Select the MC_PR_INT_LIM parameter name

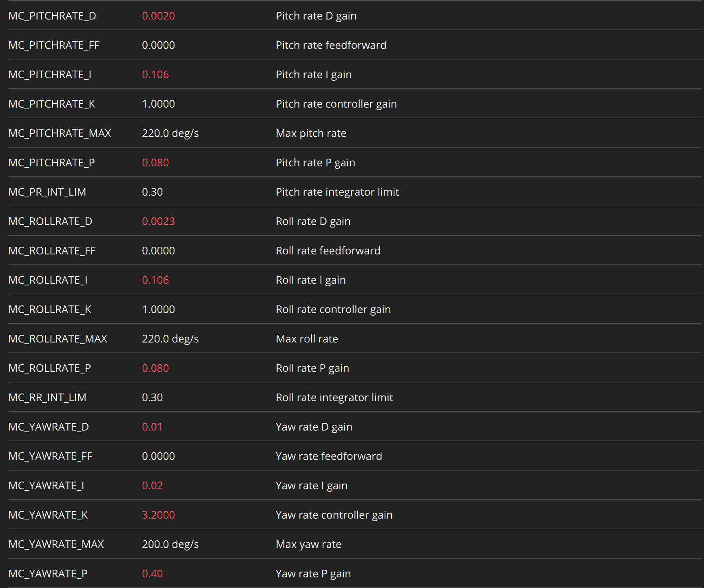point(47,192)
